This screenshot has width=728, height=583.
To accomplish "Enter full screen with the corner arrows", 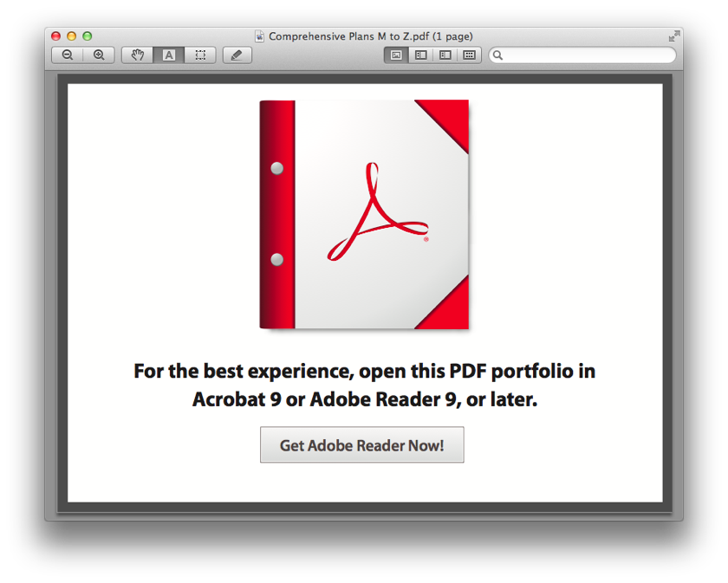I will (673, 36).
